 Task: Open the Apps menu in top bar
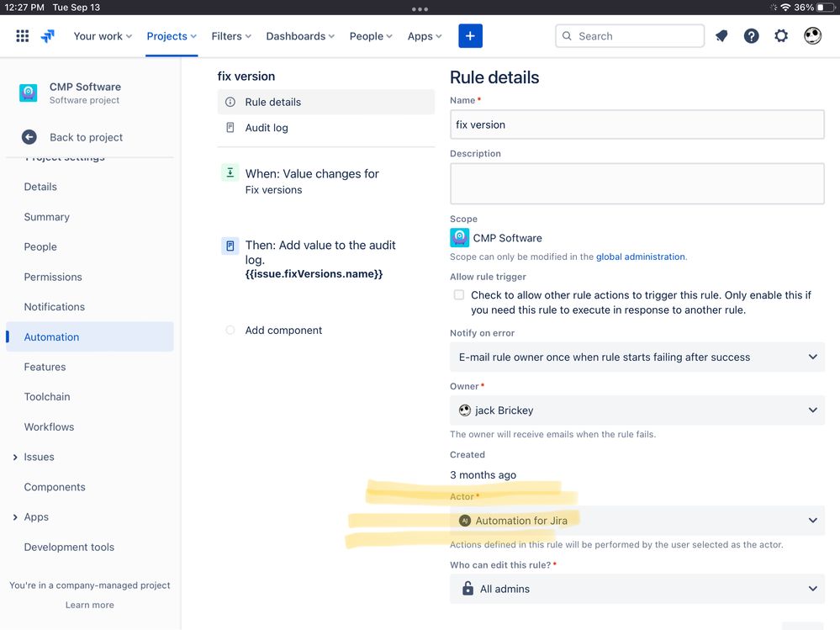coord(425,36)
